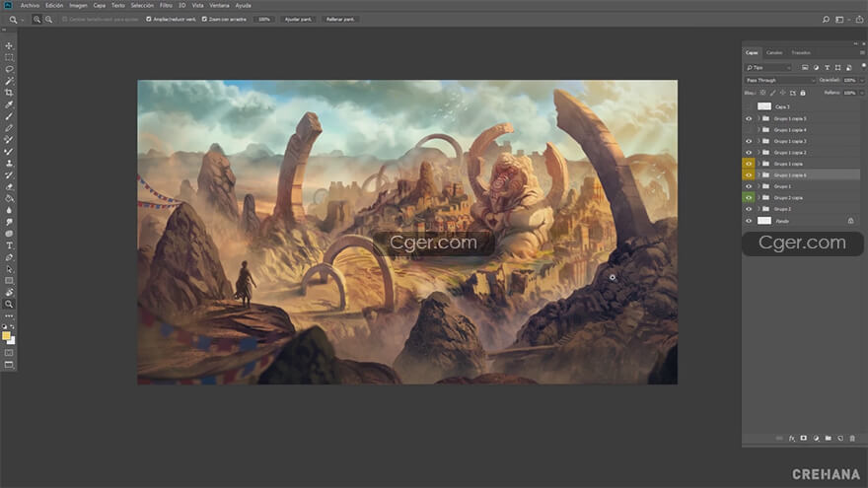Image resolution: width=868 pixels, height=488 pixels.
Task: Click the 100% zoom button
Action: pos(264,20)
